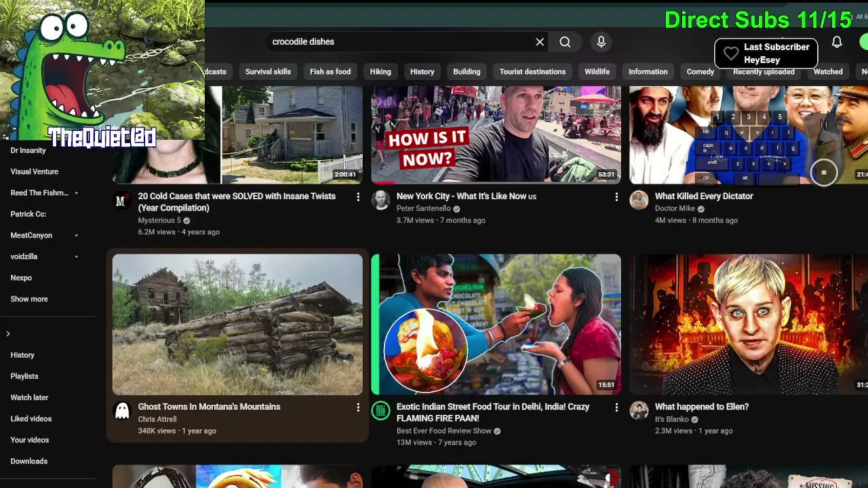Click the heart icon in Last Subscriber box
The height and width of the screenshot is (488, 868).
(x=730, y=54)
